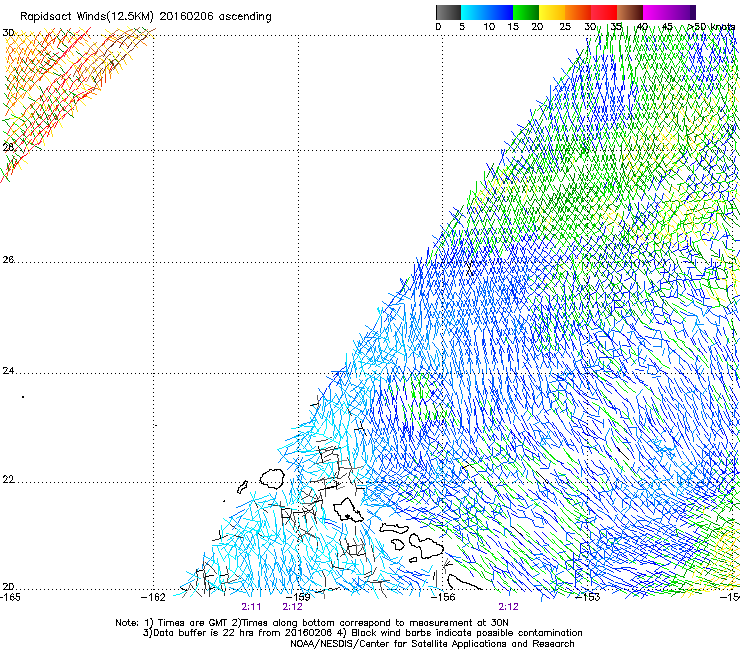This screenshot has width=740, height=650.
Task: Click the purple time label '2:11'
Action: tap(251, 607)
